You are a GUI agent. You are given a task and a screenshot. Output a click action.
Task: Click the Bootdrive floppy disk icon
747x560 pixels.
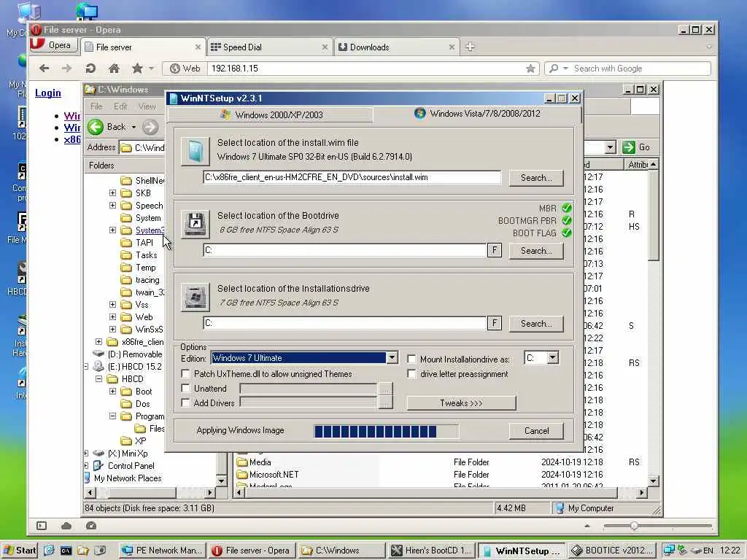196,224
